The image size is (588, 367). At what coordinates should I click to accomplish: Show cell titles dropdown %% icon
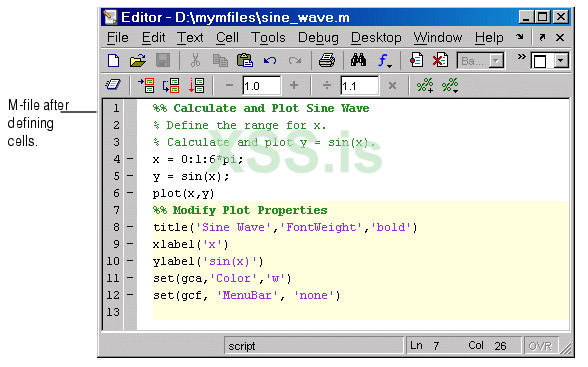coord(450,85)
